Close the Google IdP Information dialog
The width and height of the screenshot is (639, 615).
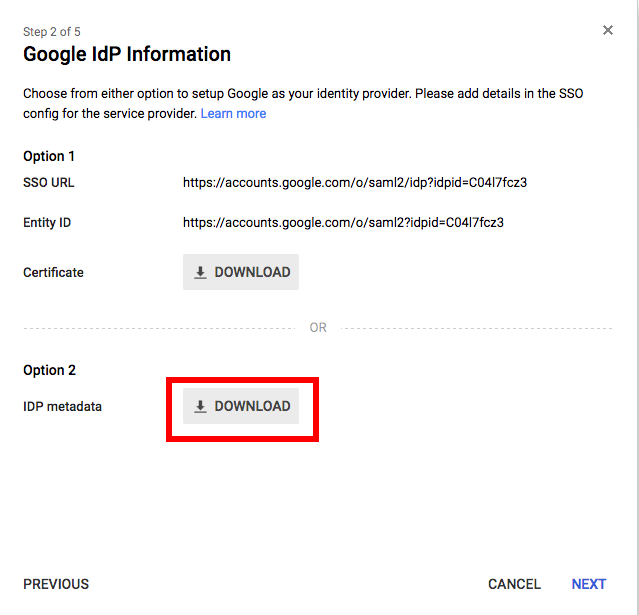coord(608,31)
